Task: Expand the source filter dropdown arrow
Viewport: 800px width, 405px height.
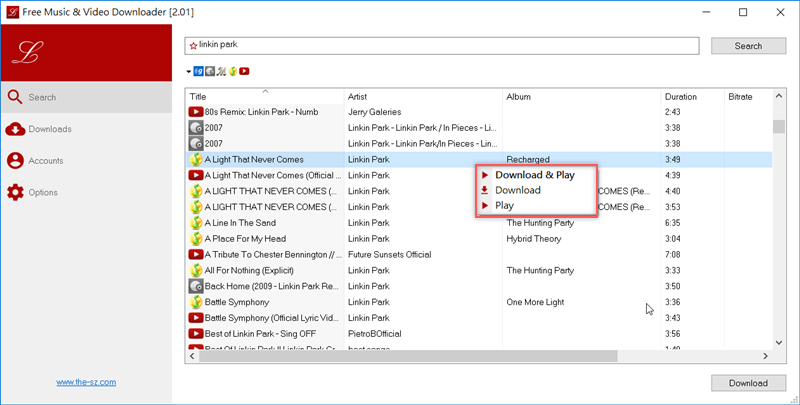Action: (x=188, y=72)
